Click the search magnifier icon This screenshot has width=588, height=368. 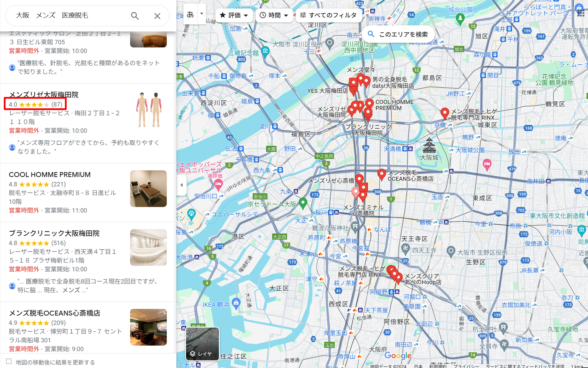pyautogui.click(x=135, y=16)
